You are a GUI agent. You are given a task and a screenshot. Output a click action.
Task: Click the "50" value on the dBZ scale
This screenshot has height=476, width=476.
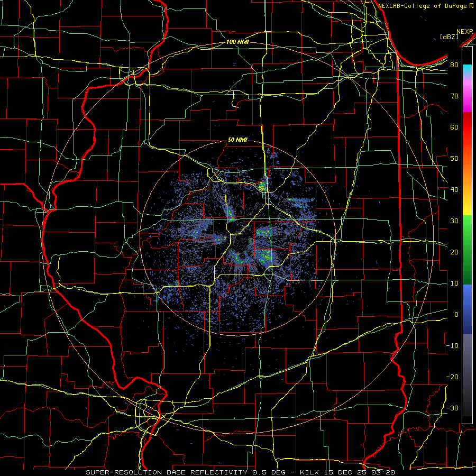(x=454, y=159)
